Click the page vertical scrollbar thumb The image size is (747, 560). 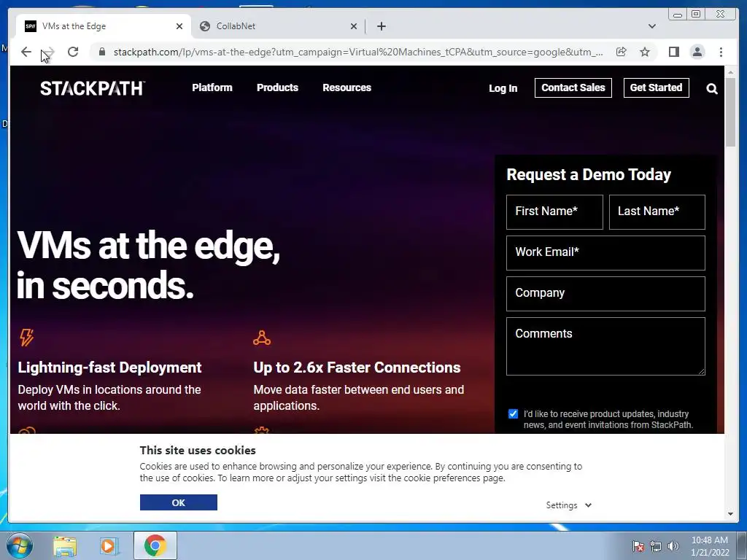tap(730, 113)
